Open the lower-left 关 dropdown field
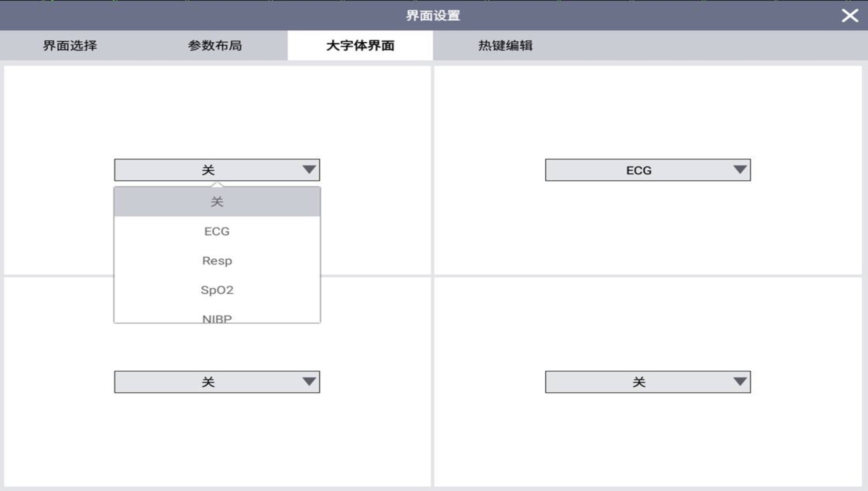Viewport: 868px width, 491px height. tap(208, 382)
